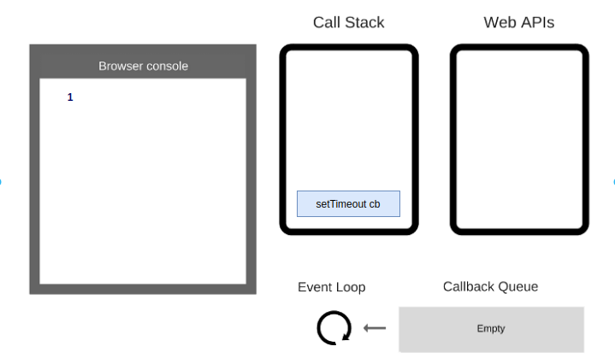Click the Callback Queue label
Viewport: 615px width, 364px height.
(490, 287)
